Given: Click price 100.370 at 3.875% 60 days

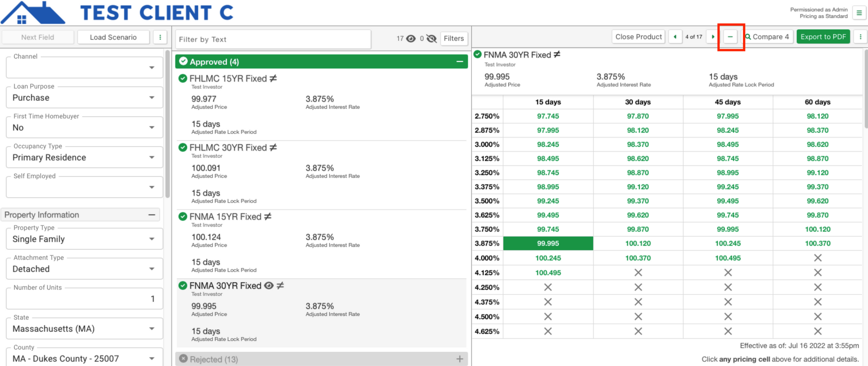Looking at the screenshot, I should [818, 243].
